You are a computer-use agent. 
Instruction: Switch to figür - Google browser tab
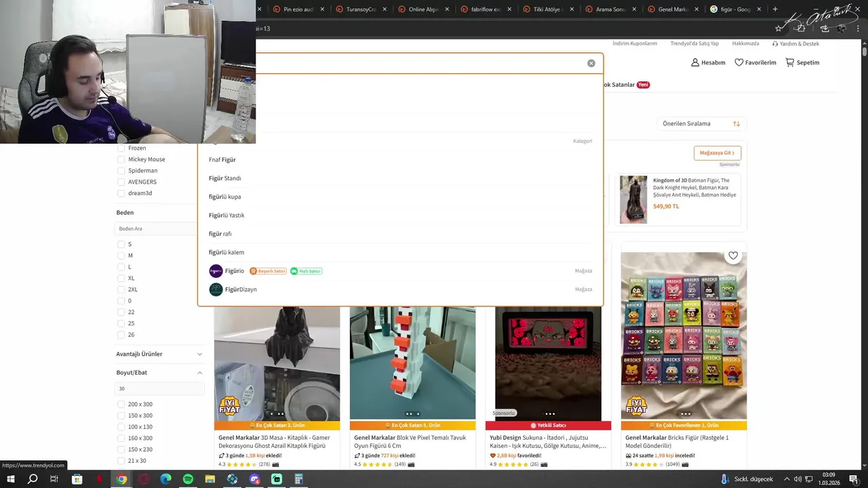pos(735,9)
